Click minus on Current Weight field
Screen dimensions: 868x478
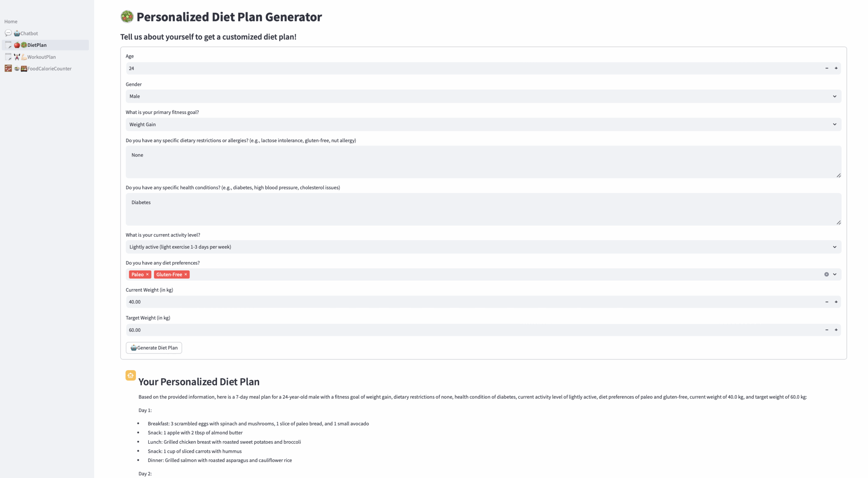pyautogui.click(x=827, y=302)
